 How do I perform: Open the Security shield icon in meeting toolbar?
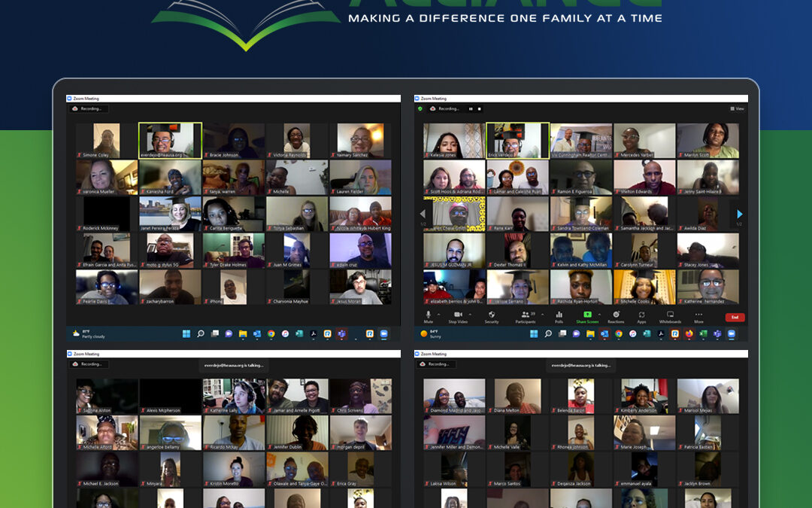click(492, 315)
